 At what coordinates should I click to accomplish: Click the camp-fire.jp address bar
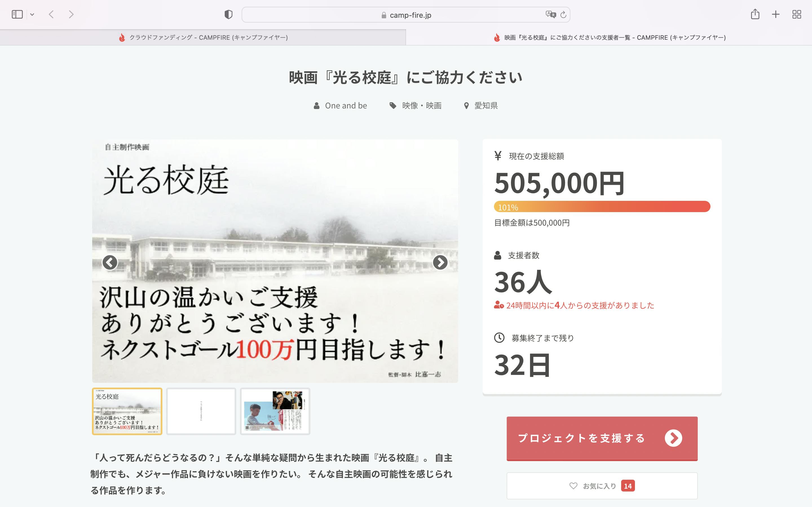pyautogui.click(x=406, y=15)
